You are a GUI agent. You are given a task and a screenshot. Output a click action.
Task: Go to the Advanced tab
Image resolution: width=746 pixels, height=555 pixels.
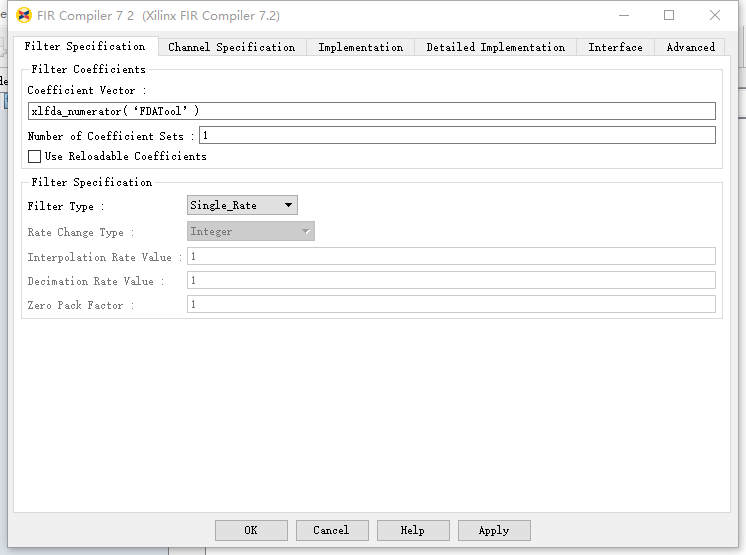click(x=690, y=47)
